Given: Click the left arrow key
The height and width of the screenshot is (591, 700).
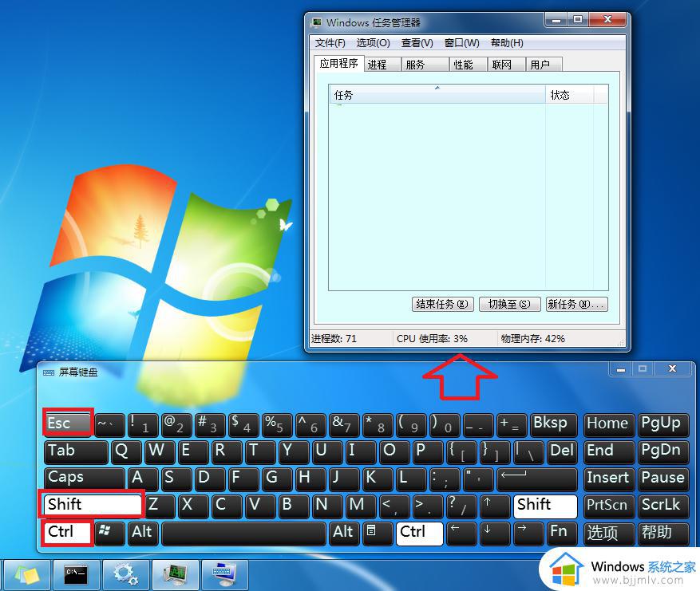Looking at the screenshot, I should click(x=461, y=534).
